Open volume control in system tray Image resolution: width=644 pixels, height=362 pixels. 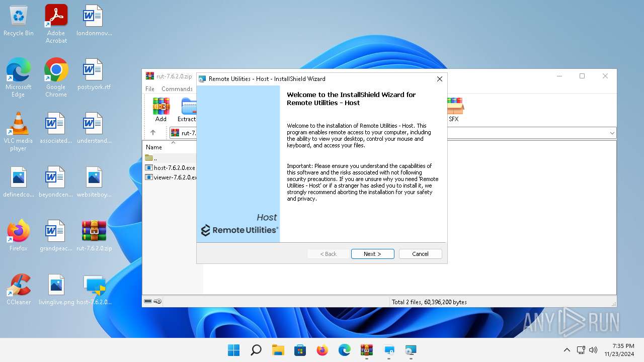(x=593, y=350)
